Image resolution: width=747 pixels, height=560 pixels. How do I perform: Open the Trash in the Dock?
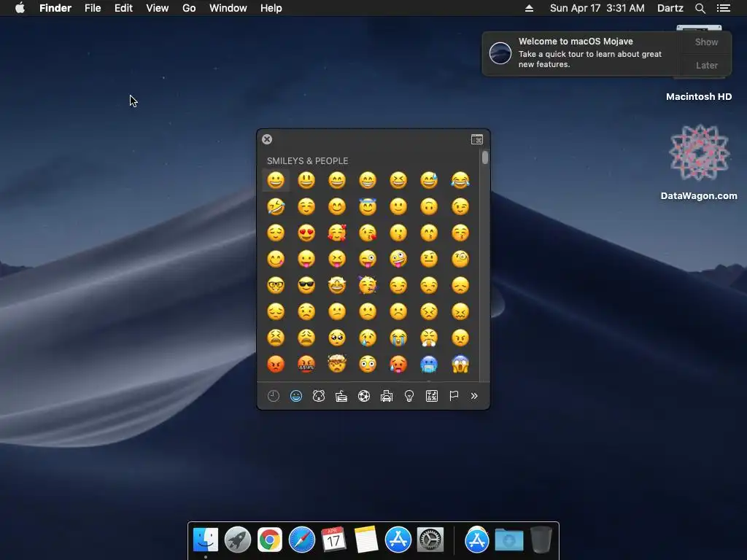(541, 540)
